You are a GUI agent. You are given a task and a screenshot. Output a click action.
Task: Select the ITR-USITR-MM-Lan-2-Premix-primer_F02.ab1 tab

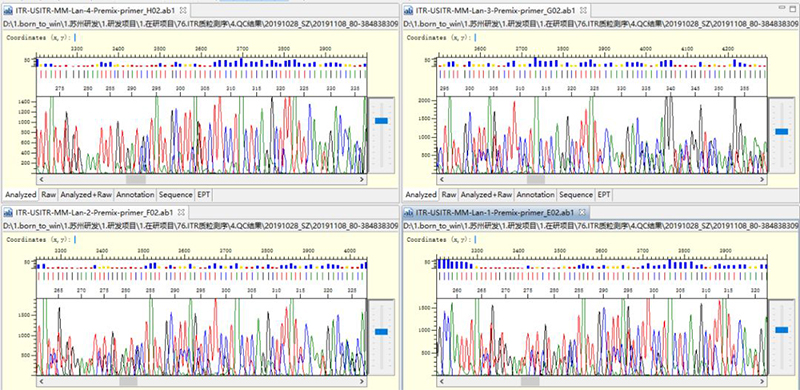94,212
